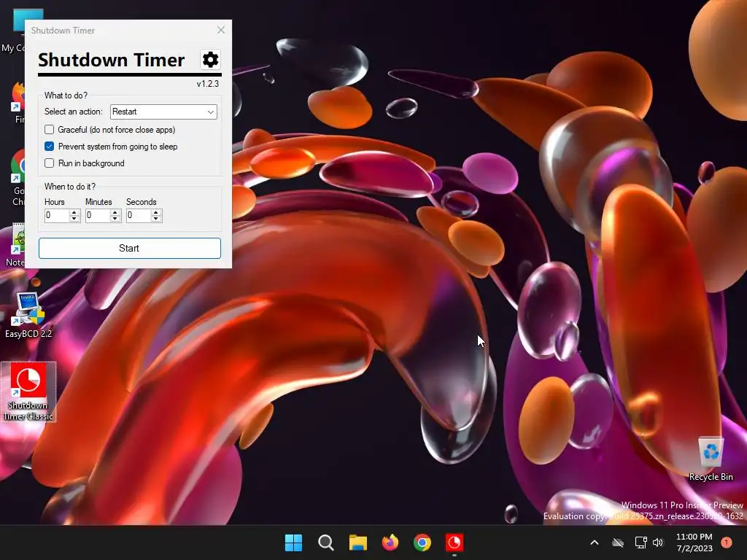Click version label v1.2.3
747x560 pixels.
(208, 84)
